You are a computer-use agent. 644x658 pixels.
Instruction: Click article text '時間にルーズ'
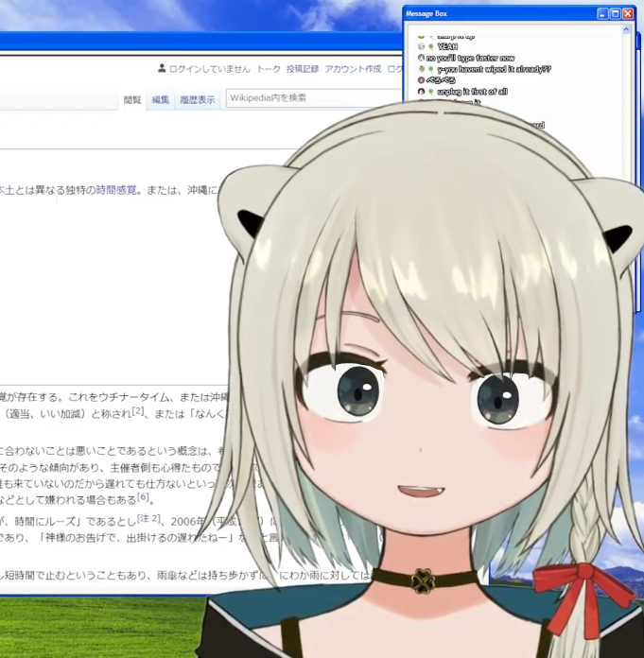(45, 522)
